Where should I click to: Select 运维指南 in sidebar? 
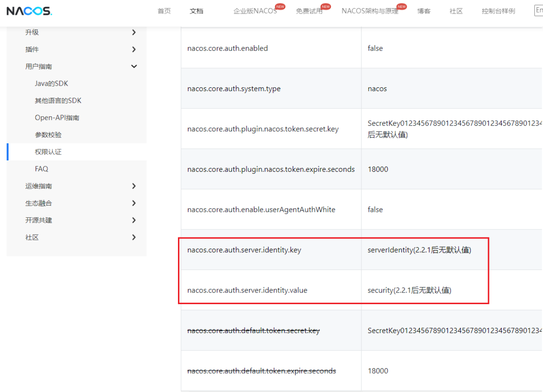pyautogui.click(x=39, y=186)
